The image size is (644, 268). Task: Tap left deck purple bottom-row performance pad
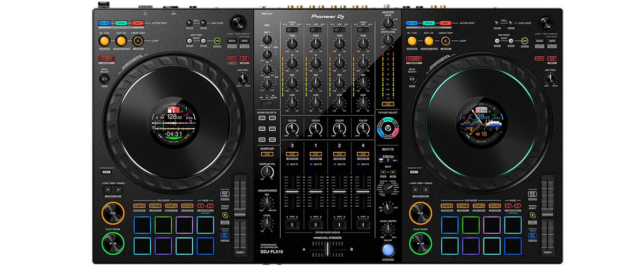163,245
